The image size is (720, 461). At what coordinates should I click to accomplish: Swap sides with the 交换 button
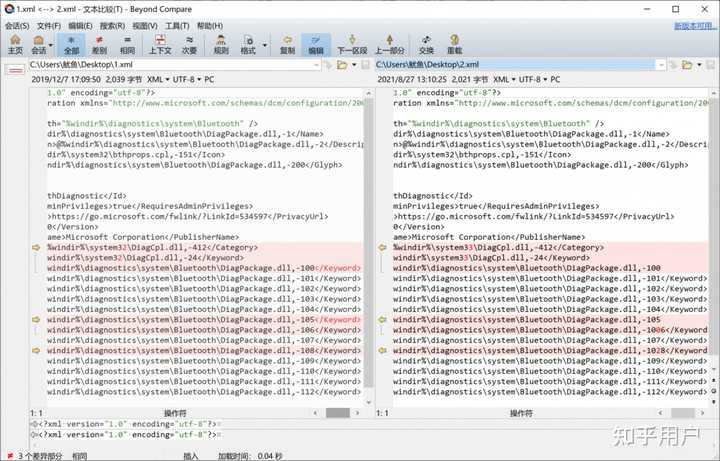[426, 45]
